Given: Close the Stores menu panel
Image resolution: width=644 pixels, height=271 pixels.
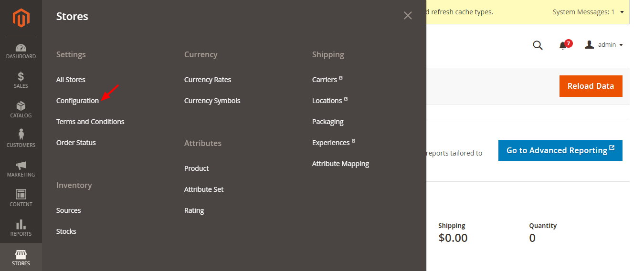Looking at the screenshot, I should (408, 16).
